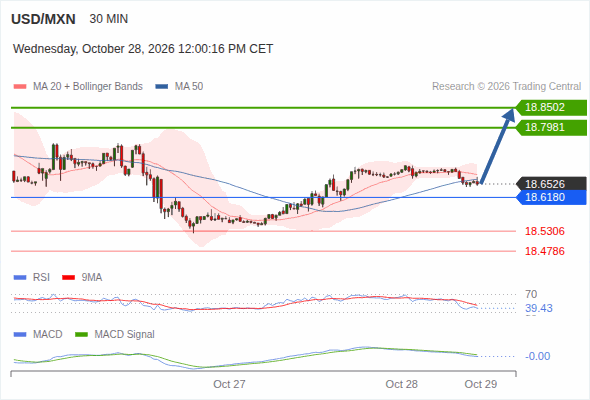Screen dimensions: 590x400
Task: Click the 18.6526 current price tag
Action: click(551, 184)
